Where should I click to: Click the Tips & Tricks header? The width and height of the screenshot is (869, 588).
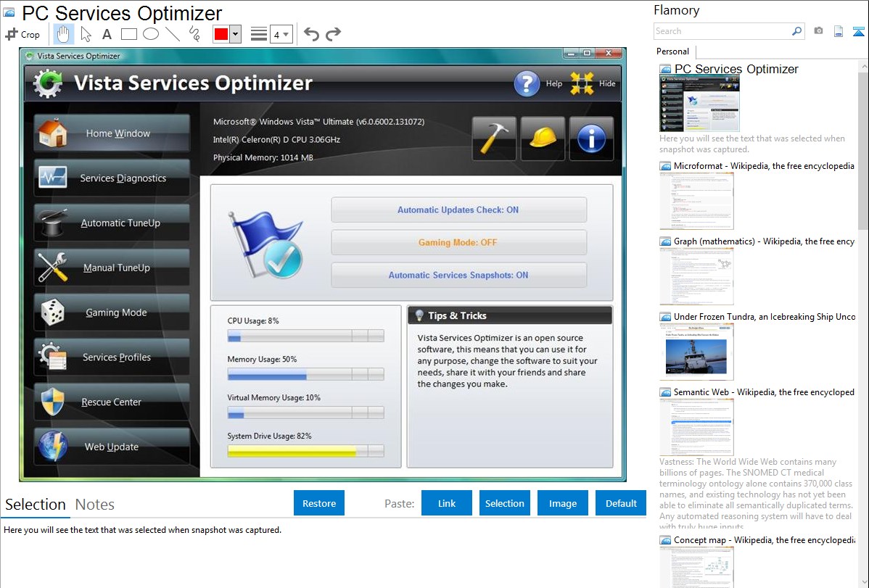(x=510, y=315)
